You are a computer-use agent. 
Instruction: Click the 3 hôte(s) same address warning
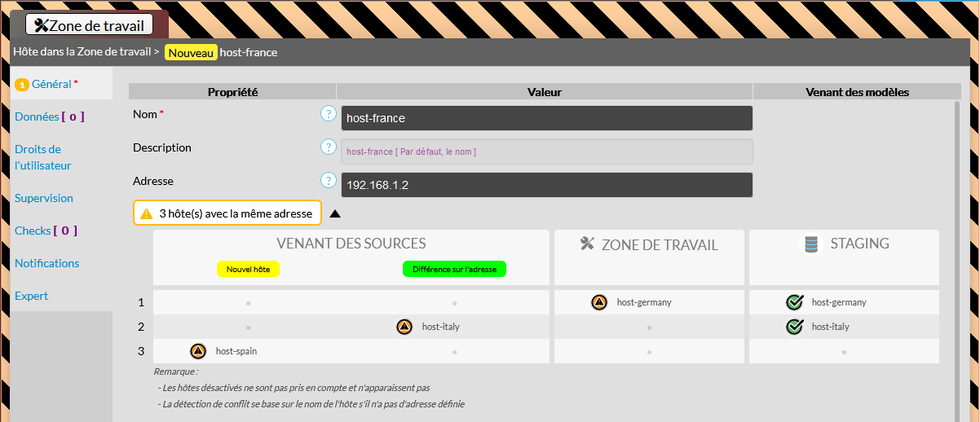(227, 213)
